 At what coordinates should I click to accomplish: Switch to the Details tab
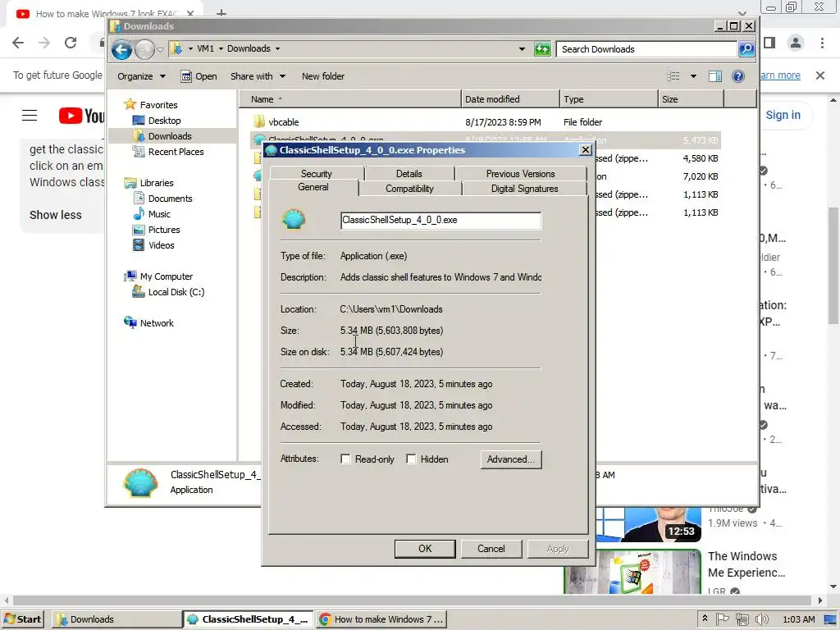pyautogui.click(x=409, y=174)
